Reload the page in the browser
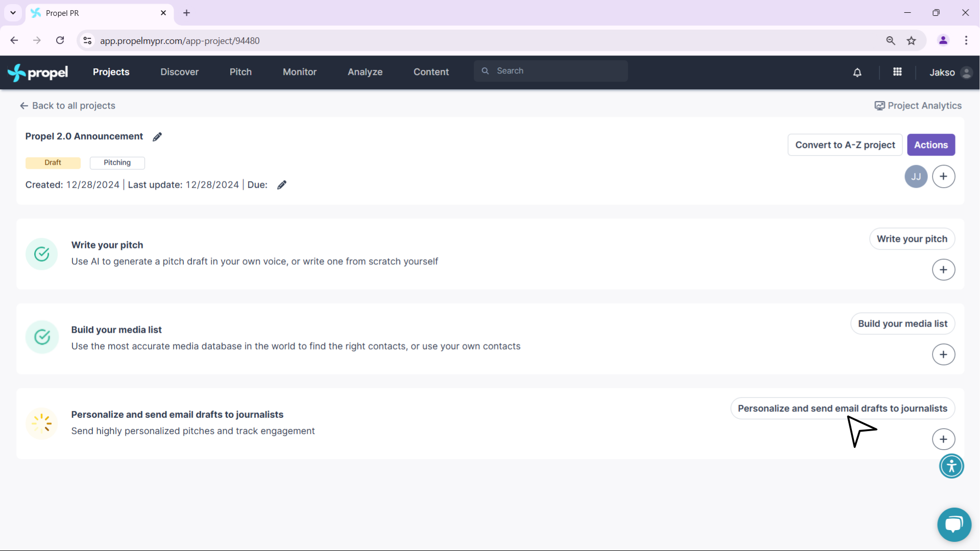This screenshot has width=980, height=551. click(x=60, y=40)
